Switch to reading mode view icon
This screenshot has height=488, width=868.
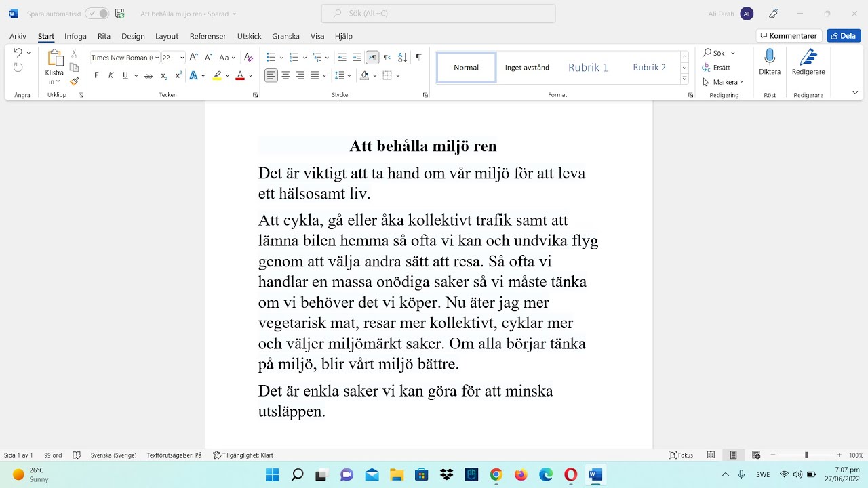click(711, 455)
